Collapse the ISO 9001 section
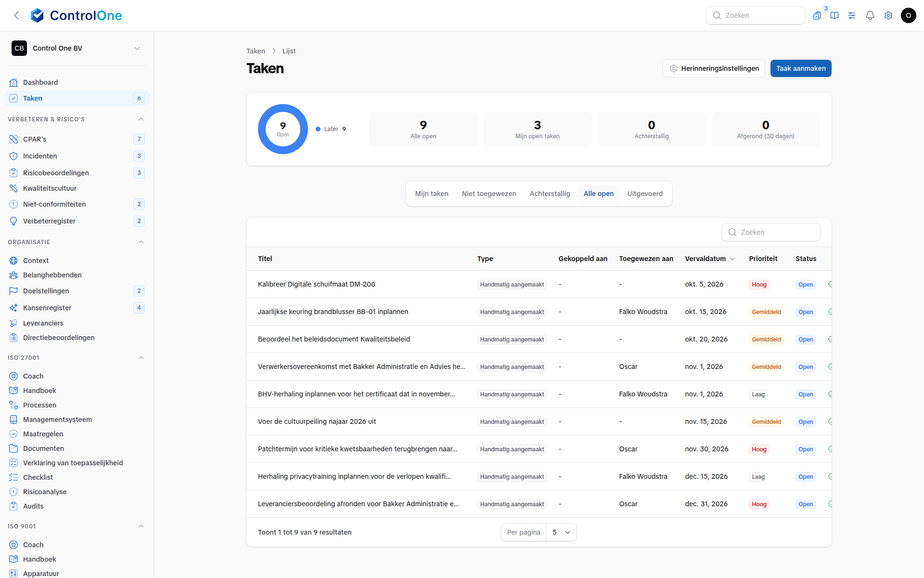This screenshot has height=578, width=924. point(141,526)
